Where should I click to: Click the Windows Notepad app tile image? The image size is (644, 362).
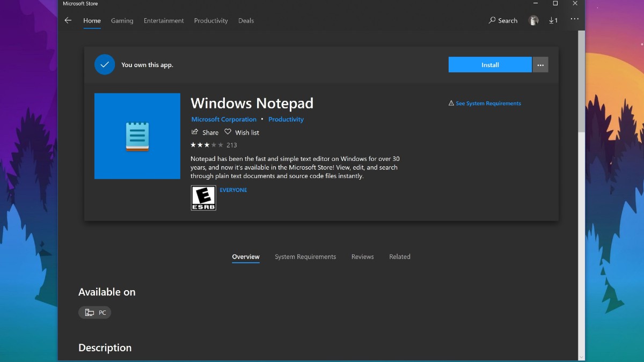tap(137, 136)
